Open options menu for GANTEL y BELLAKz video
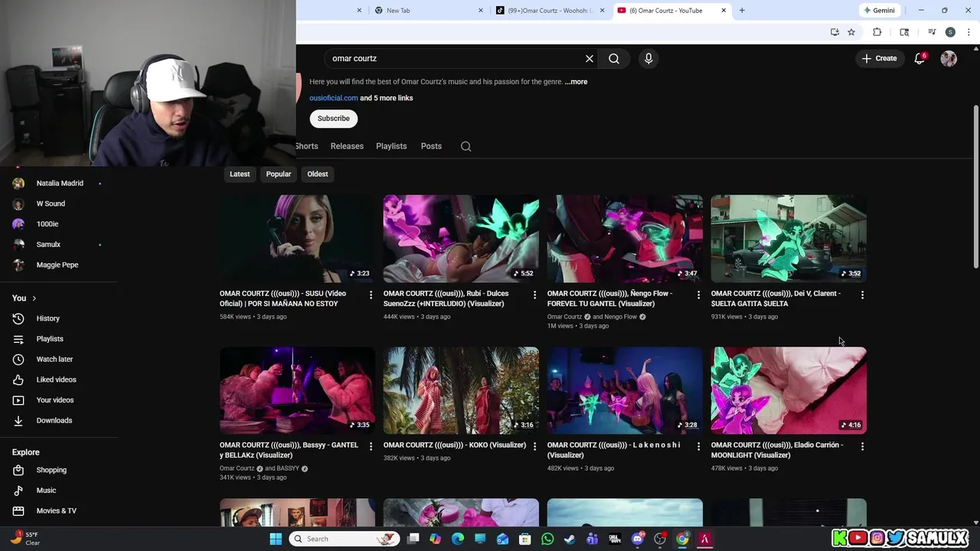This screenshot has height=551, width=980. [371, 446]
